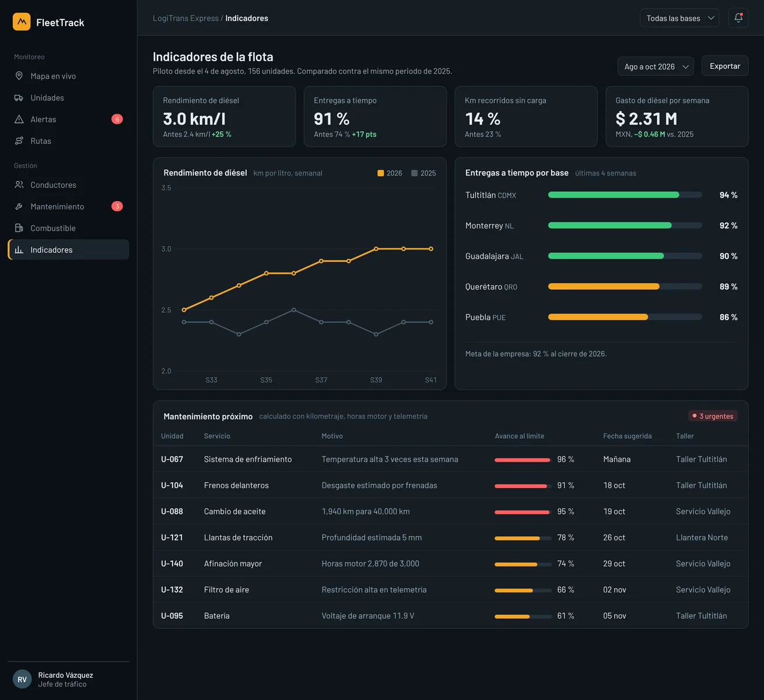Open the Ago a oct 2026 period selector
The image size is (764, 700).
point(656,66)
